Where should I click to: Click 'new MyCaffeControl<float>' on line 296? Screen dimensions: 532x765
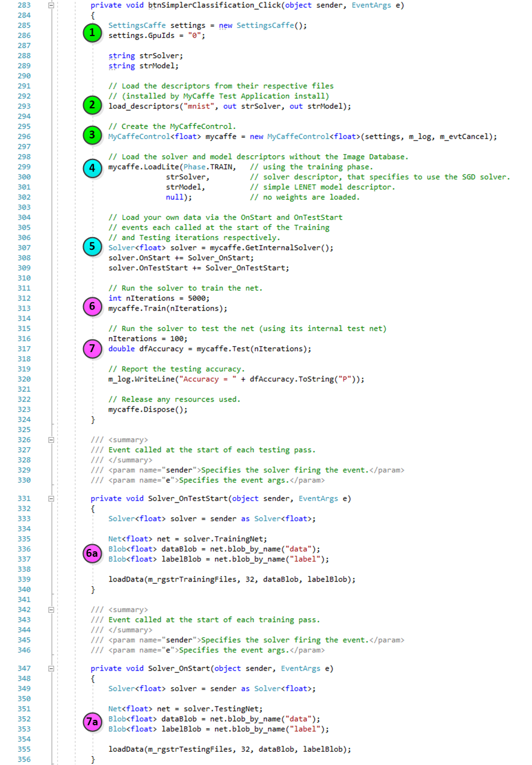[305, 137]
